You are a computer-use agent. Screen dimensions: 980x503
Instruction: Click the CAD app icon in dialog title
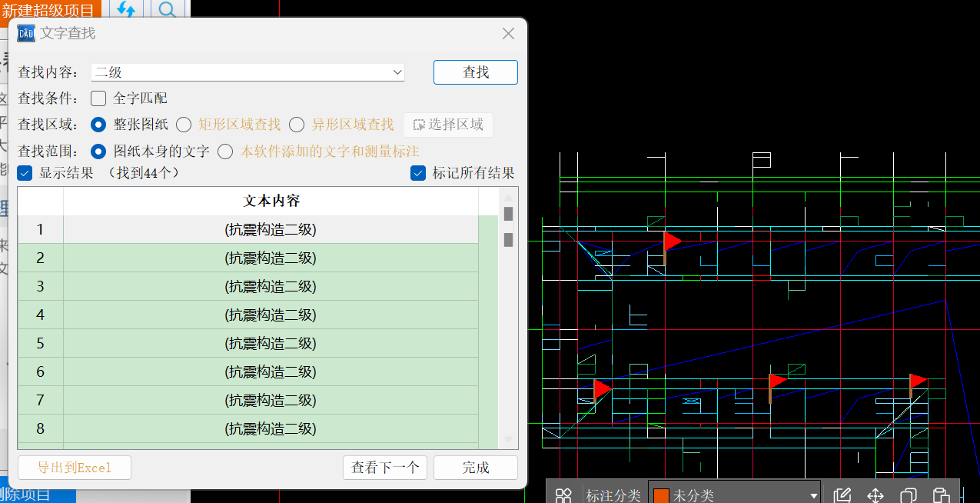point(26,33)
